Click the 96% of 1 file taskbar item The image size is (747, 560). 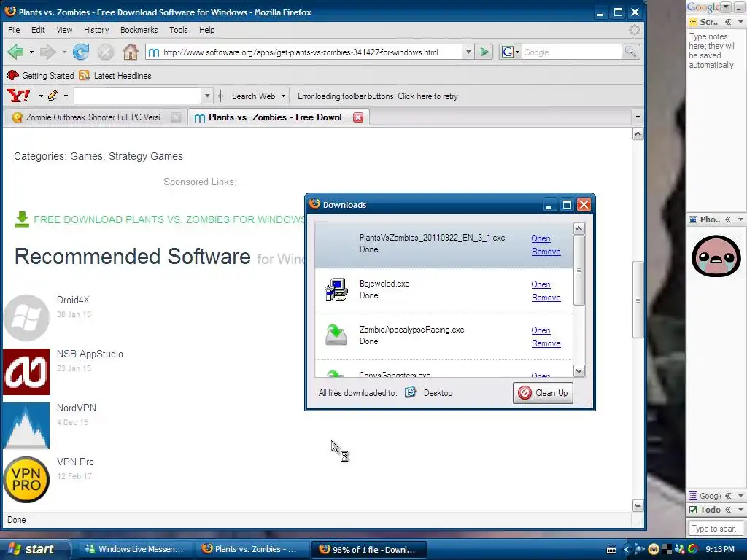pos(368,550)
